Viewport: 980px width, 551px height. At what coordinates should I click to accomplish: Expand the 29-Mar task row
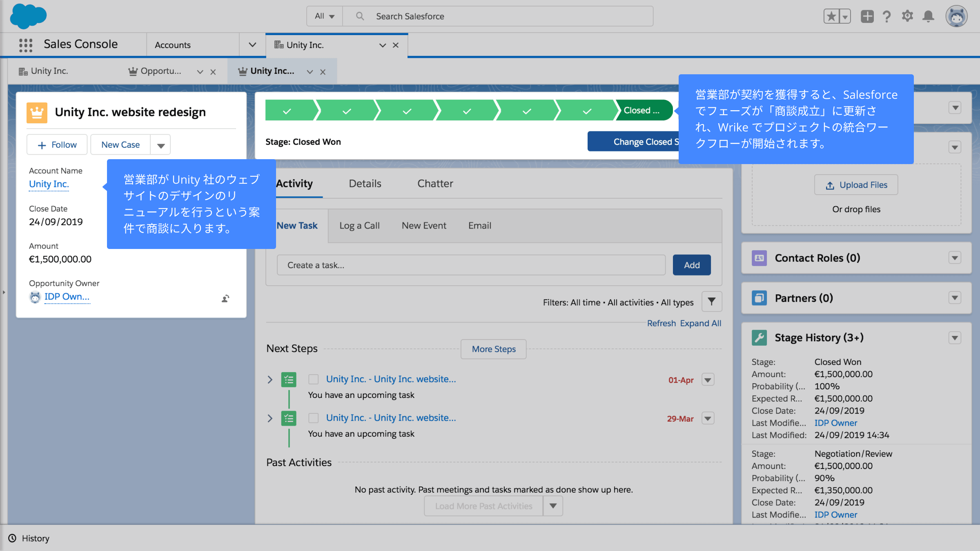point(270,418)
